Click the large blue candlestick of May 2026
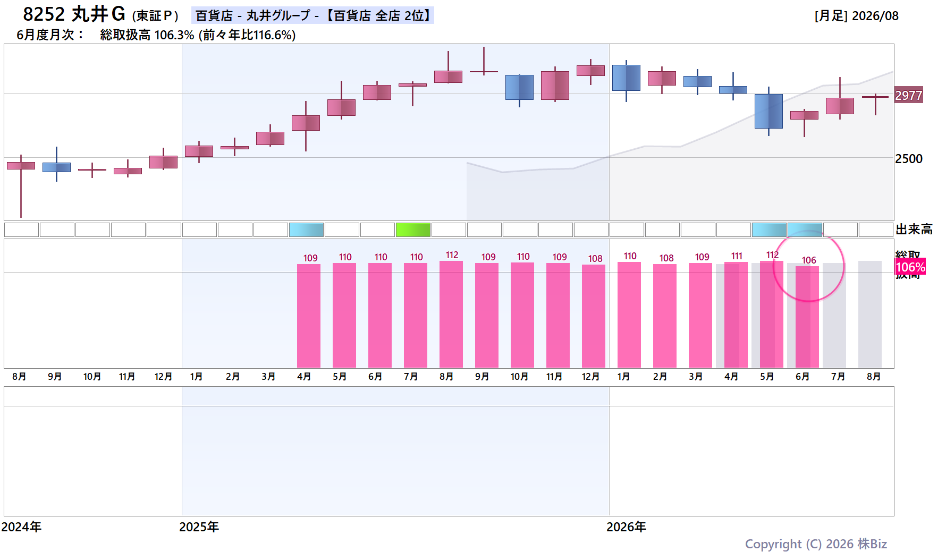This screenshot has width=946, height=560. pyautogui.click(x=768, y=111)
